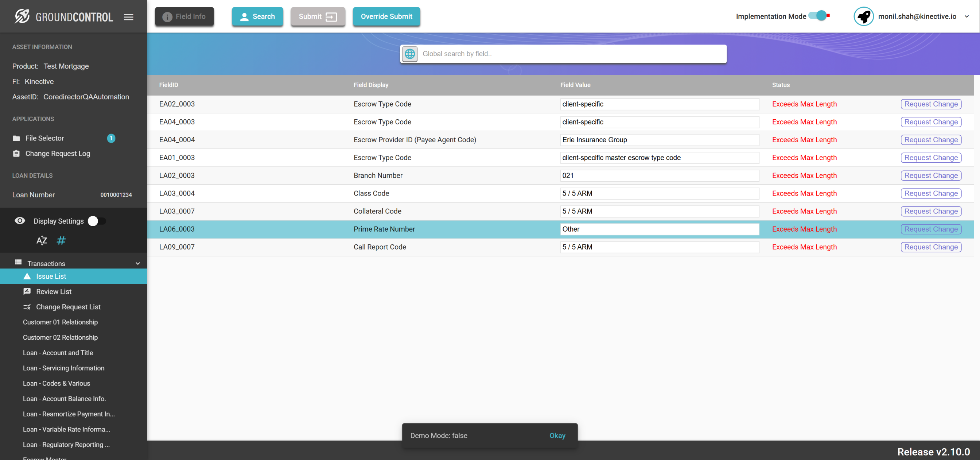Open File Selector folder icon
Image resolution: width=980 pixels, height=460 pixels.
point(16,138)
